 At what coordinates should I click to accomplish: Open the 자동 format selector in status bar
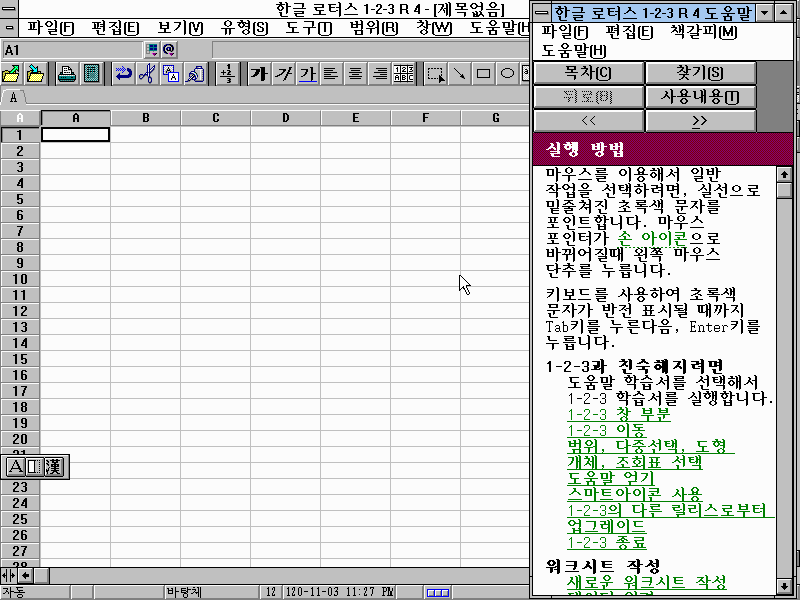35,592
